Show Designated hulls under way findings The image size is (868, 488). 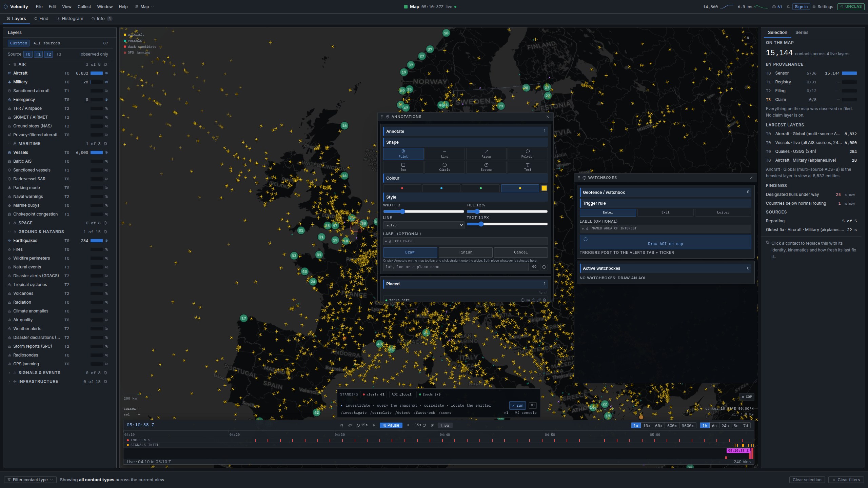click(850, 195)
